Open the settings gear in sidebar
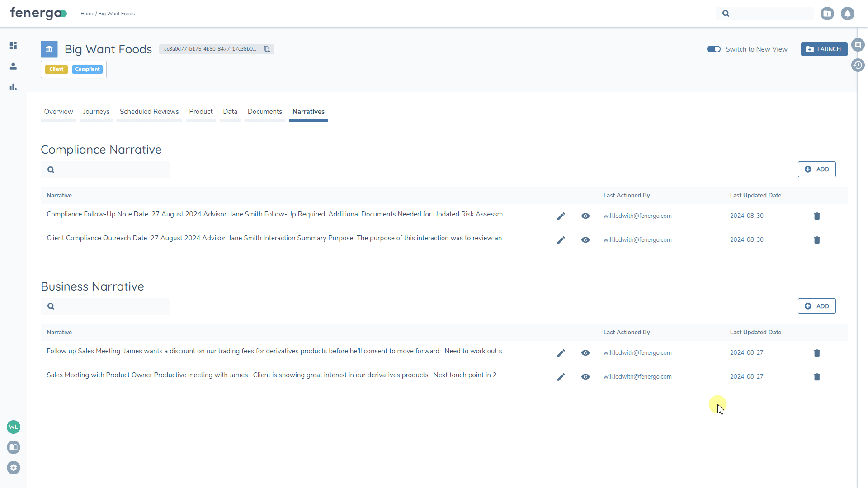The image size is (868, 488). (x=14, y=468)
